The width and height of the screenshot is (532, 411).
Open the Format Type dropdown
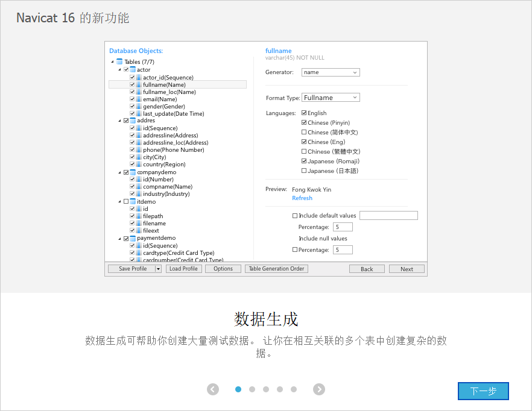(331, 98)
